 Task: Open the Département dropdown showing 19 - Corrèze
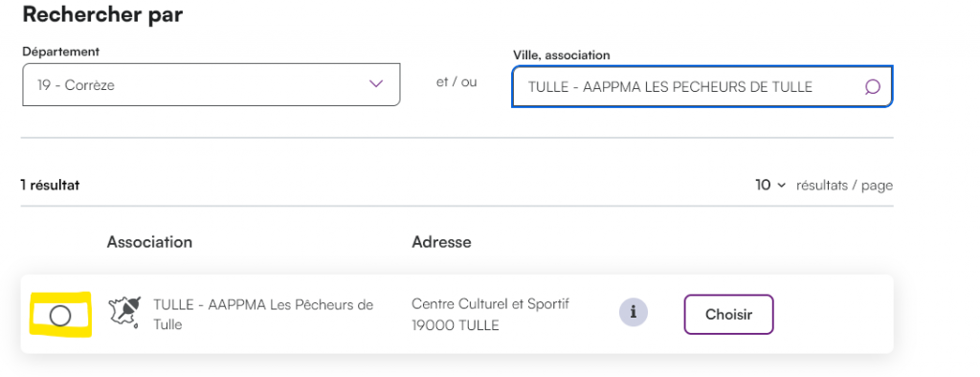(212, 84)
